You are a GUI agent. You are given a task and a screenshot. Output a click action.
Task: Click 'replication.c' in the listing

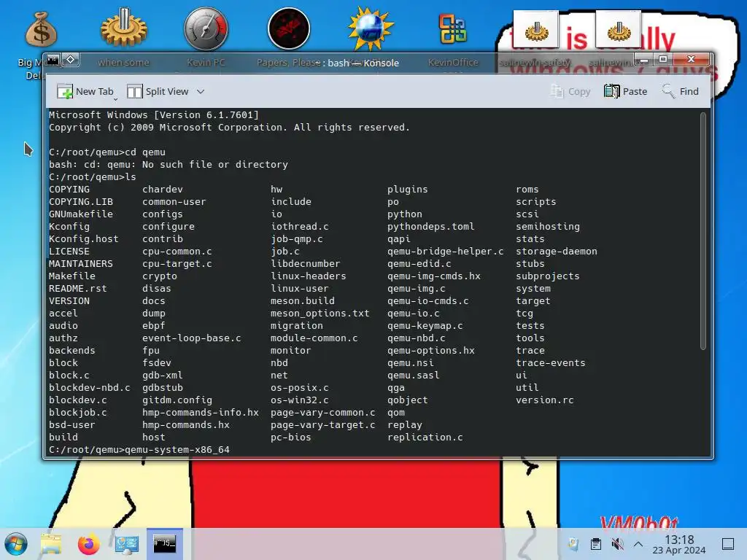pyautogui.click(x=425, y=437)
